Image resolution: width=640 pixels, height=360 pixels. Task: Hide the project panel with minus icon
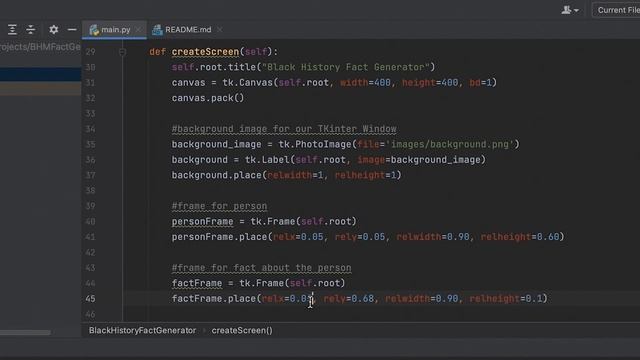click(72, 29)
